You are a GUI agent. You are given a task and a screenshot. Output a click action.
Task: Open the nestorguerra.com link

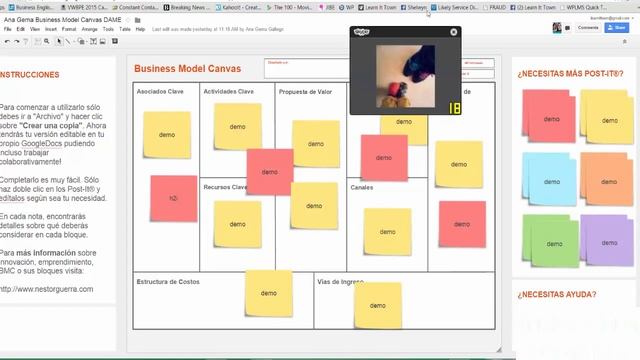tap(47, 289)
